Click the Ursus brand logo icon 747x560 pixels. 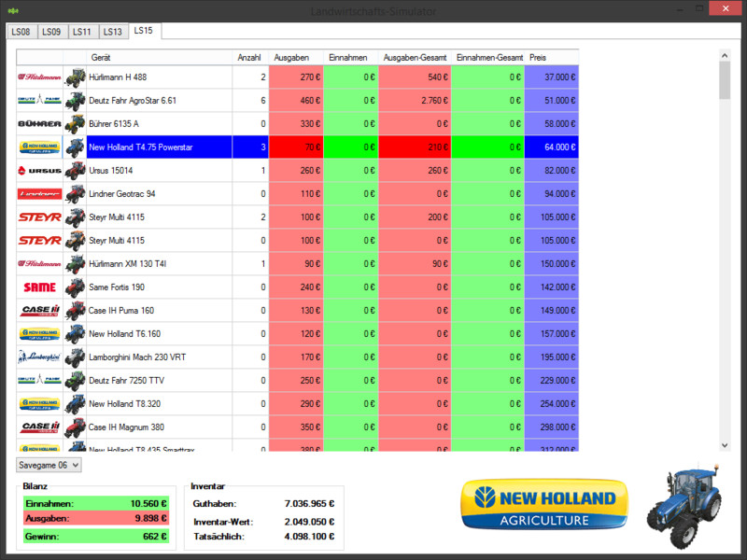tap(39, 171)
